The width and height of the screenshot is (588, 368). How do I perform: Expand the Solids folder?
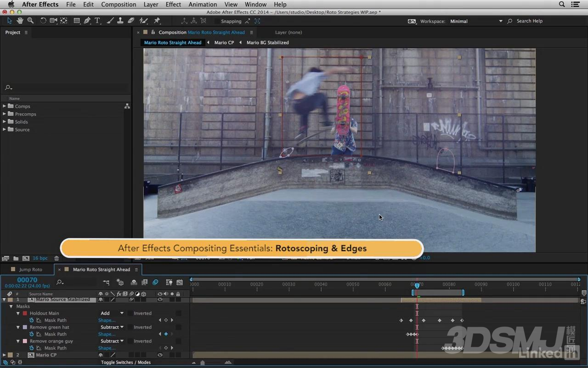tap(4, 122)
